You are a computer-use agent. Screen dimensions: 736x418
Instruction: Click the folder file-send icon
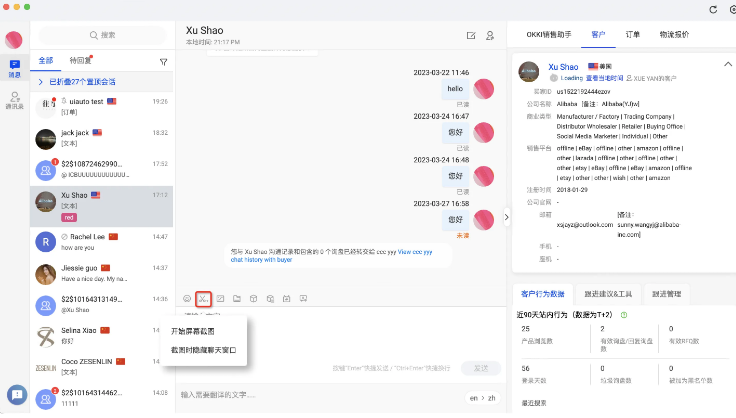coord(236,298)
